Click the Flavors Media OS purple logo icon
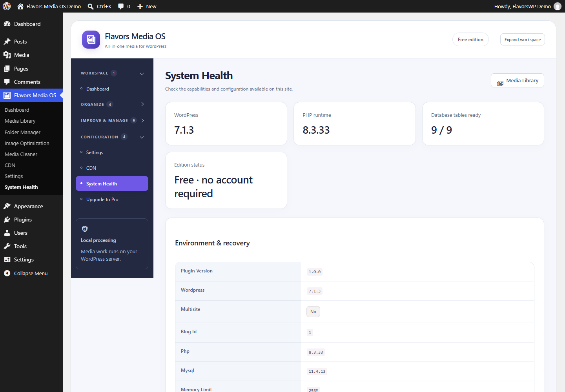565x392 pixels. click(91, 40)
